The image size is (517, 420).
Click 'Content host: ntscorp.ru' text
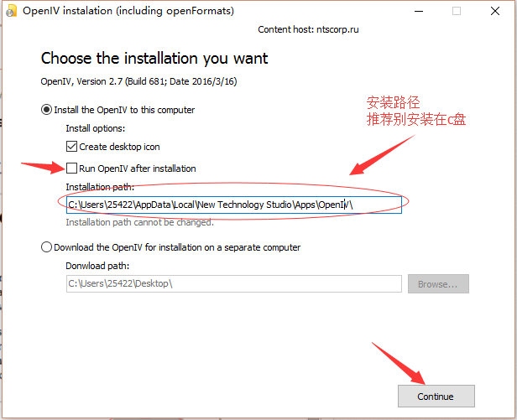point(308,29)
